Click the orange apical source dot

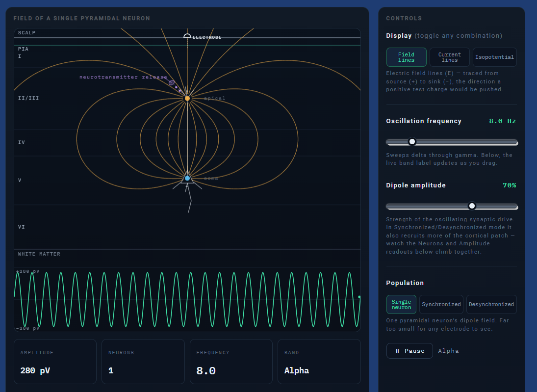pyautogui.click(x=187, y=98)
